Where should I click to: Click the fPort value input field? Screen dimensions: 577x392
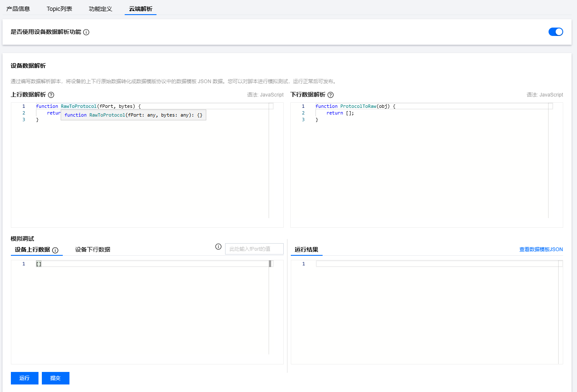coord(254,249)
